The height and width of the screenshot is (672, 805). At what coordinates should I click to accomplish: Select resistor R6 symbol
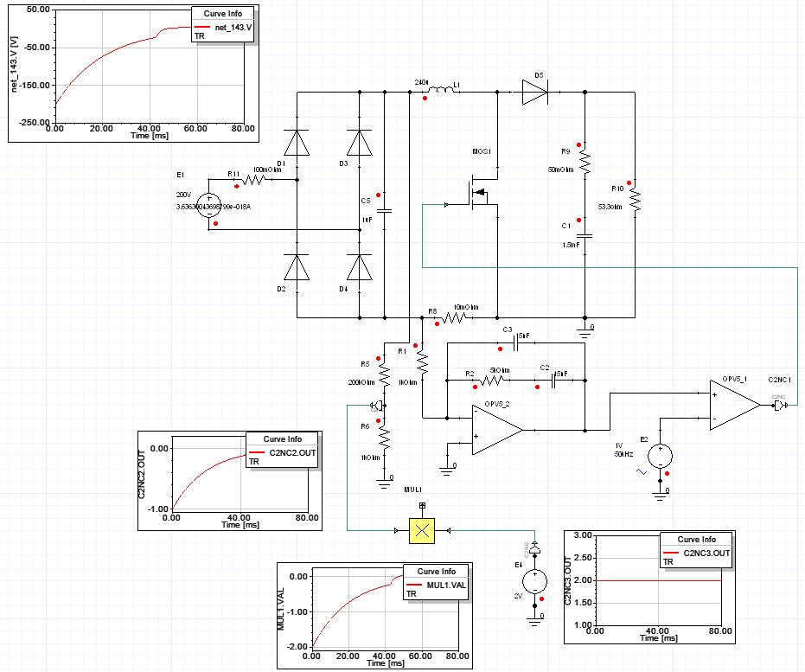pos(385,439)
